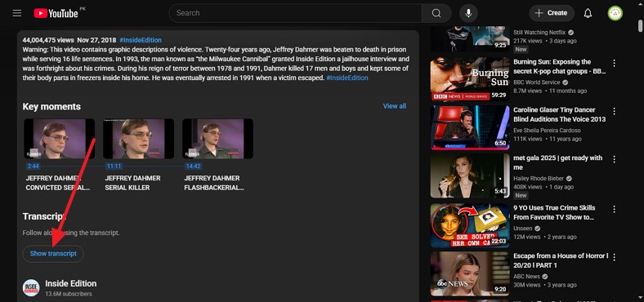Image resolution: width=644 pixels, height=302 pixels.
Task: Jump to the 2:44 timestamp marker
Action: pos(34,167)
